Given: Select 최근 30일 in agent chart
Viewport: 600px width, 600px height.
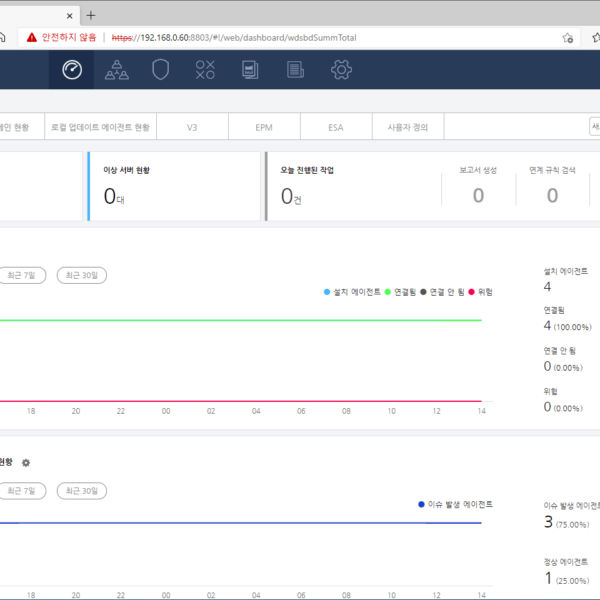Looking at the screenshot, I should (82, 275).
